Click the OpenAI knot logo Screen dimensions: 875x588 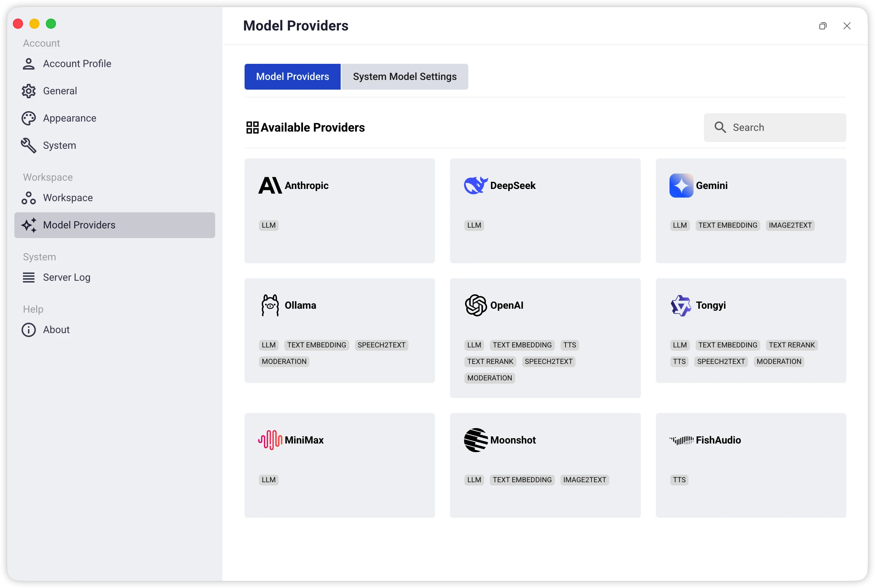(476, 305)
